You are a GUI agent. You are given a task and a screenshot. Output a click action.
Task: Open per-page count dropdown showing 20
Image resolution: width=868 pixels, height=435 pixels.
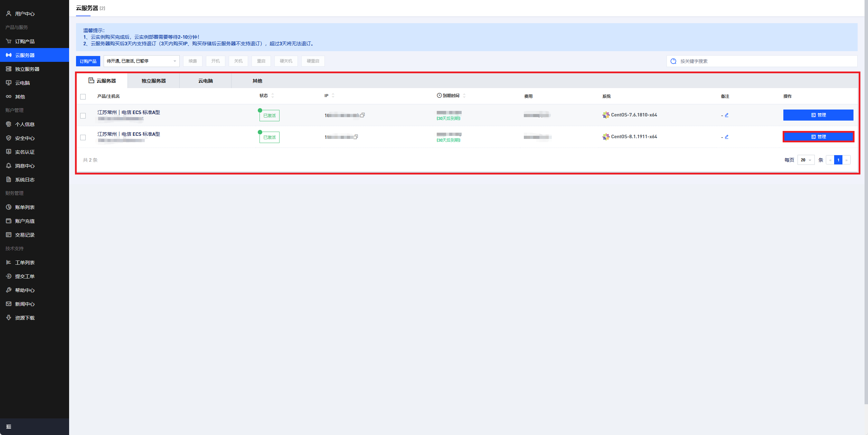805,160
